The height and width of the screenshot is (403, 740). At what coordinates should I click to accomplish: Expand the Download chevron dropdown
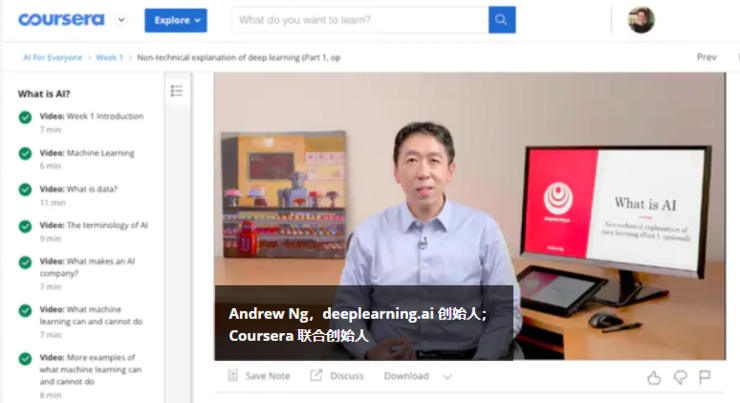pyautogui.click(x=447, y=377)
